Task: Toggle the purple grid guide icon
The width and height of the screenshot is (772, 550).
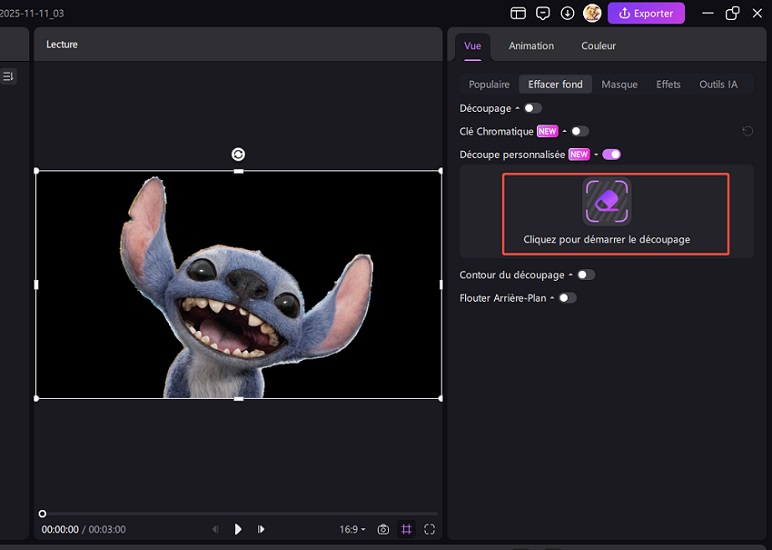Action: (x=406, y=529)
